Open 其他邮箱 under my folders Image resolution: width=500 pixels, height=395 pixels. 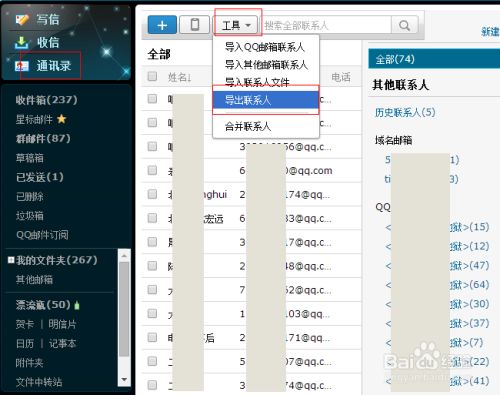click(34, 279)
